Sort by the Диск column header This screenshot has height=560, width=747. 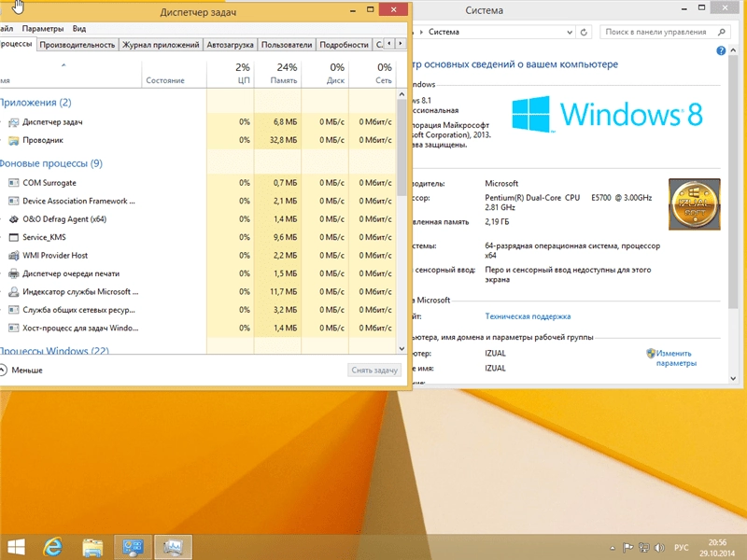(x=325, y=74)
